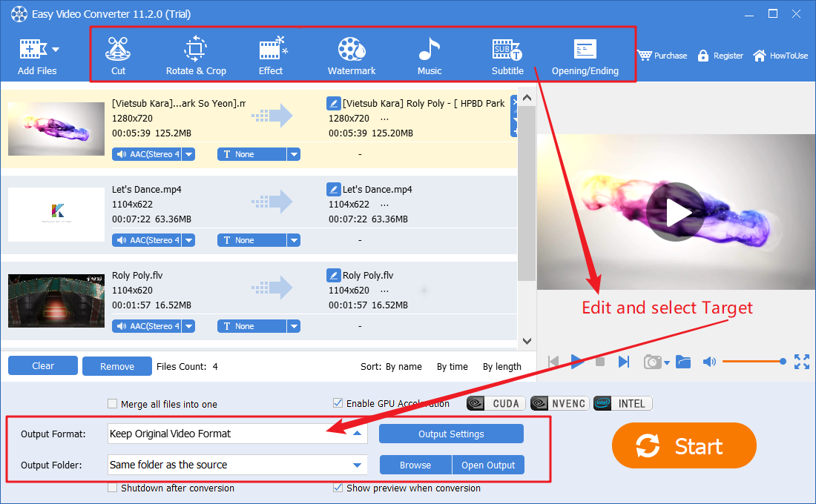The height and width of the screenshot is (504, 816).
Task: Toggle fullscreen preview
Action: pyautogui.click(x=802, y=362)
